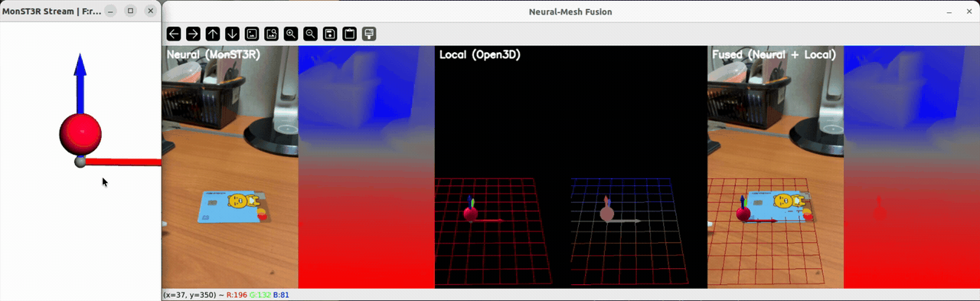Click the "Local (Open3D)" panel label
The width and height of the screenshot is (980, 301).
coord(480,54)
